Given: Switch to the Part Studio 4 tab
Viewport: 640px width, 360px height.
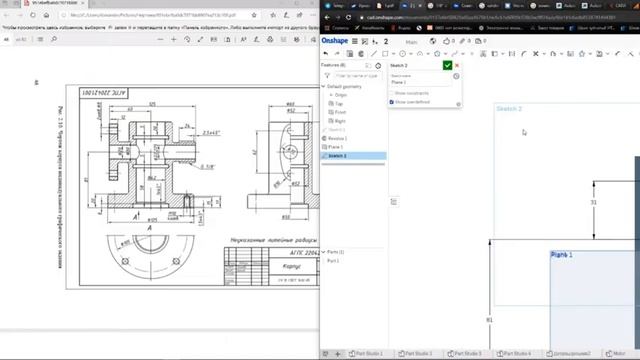Looking at the screenshot, I should point(514,353).
